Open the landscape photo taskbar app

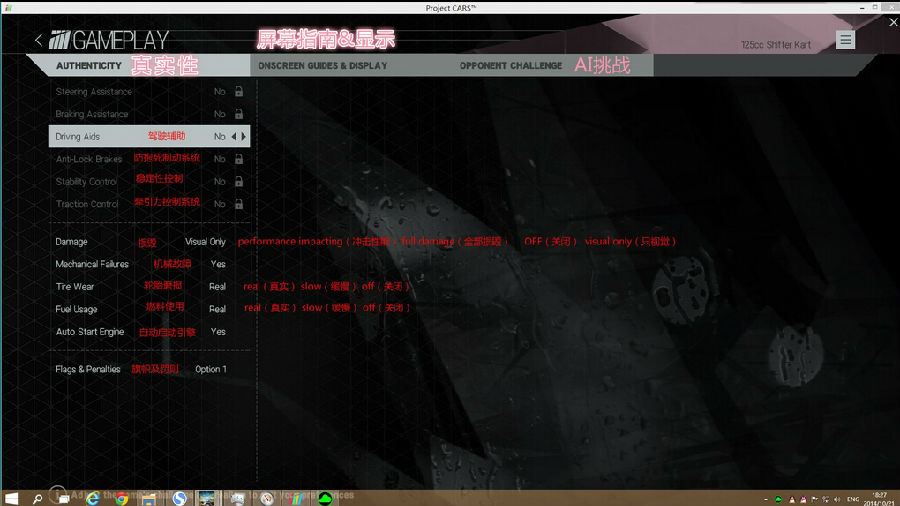click(x=207, y=499)
